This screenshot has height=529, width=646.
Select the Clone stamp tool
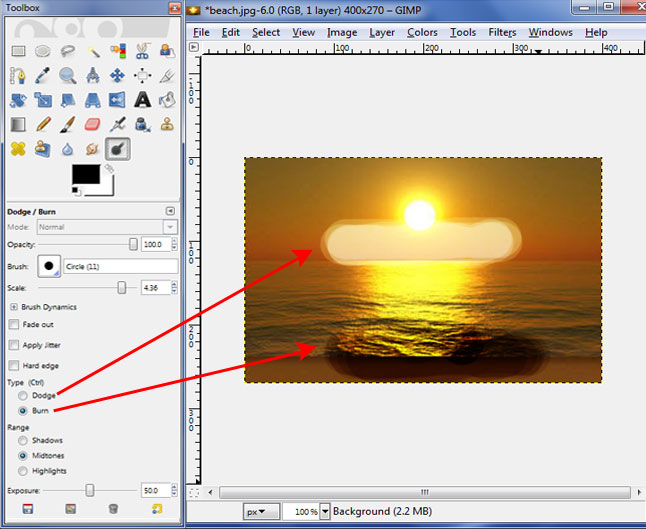point(167,124)
